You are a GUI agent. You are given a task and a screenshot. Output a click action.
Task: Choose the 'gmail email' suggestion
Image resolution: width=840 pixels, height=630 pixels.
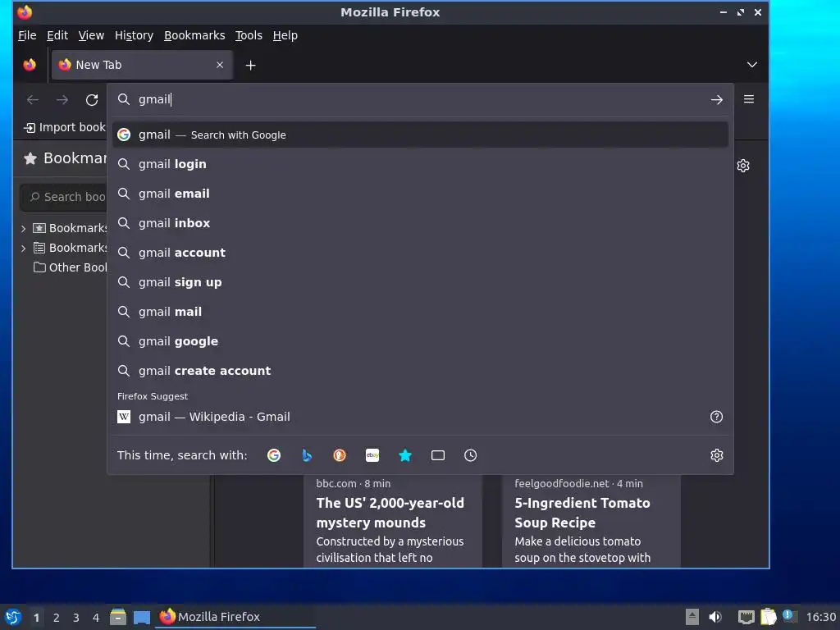(420, 194)
